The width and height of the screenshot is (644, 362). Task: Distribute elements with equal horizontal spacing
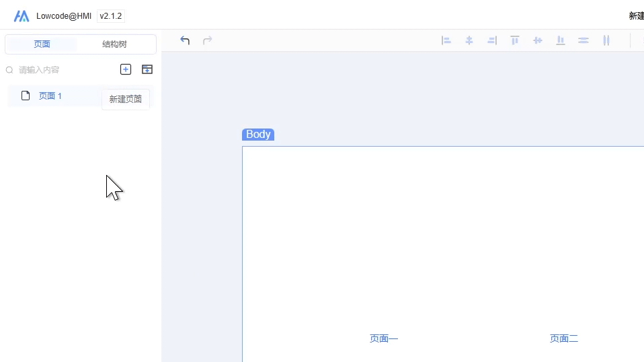click(606, 40)
